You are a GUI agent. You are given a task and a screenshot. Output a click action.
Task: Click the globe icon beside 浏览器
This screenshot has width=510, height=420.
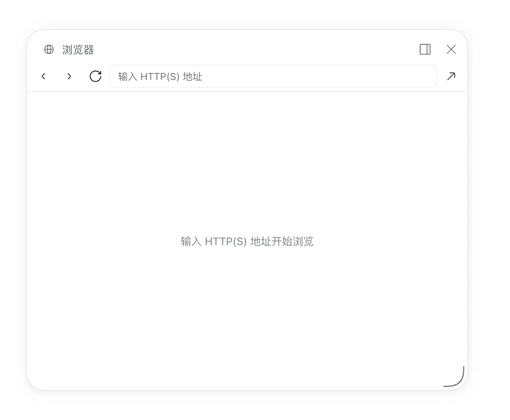49,49
